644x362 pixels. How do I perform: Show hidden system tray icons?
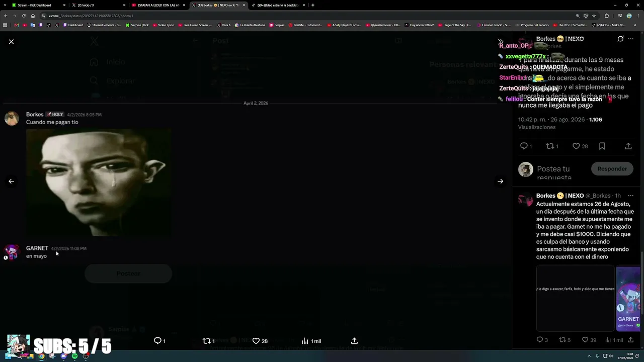point(588,356)
